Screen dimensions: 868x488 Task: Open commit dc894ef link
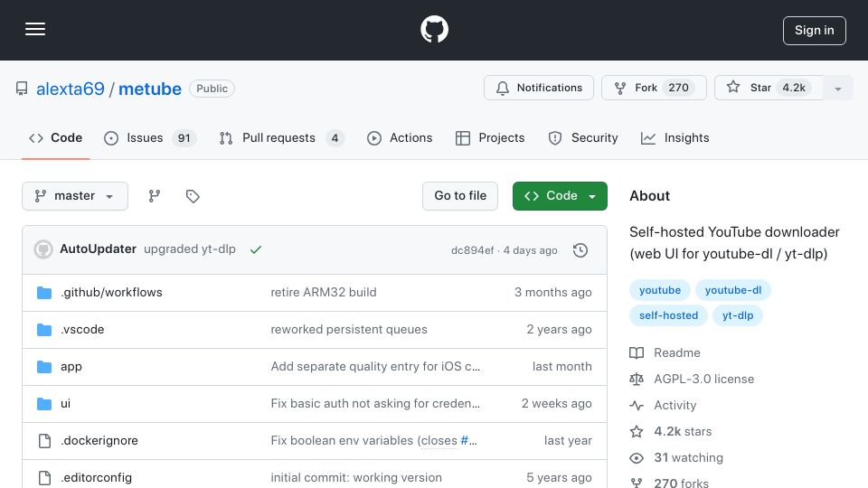[472, 250]
